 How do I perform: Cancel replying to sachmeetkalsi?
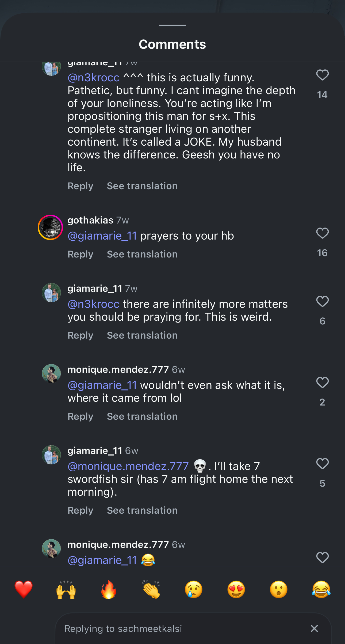[315, 628]
